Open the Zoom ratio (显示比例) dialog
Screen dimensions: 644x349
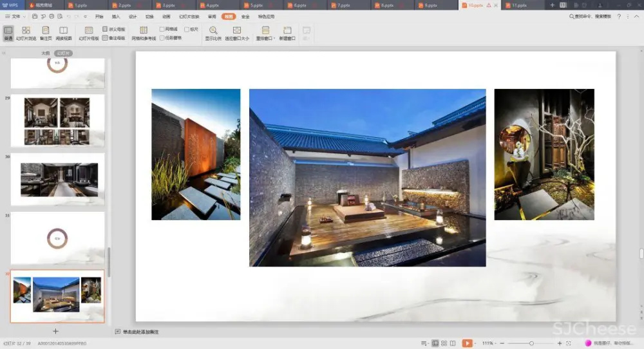213,33
